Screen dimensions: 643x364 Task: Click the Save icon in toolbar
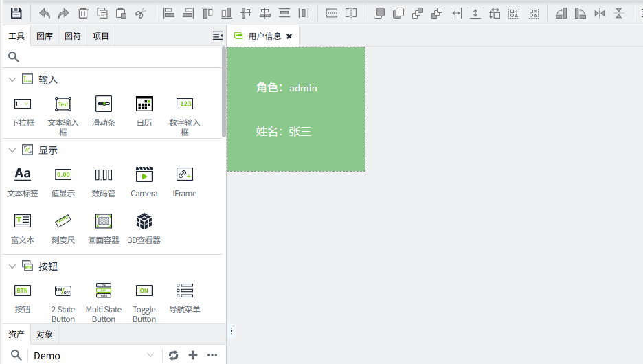(16, 13)
